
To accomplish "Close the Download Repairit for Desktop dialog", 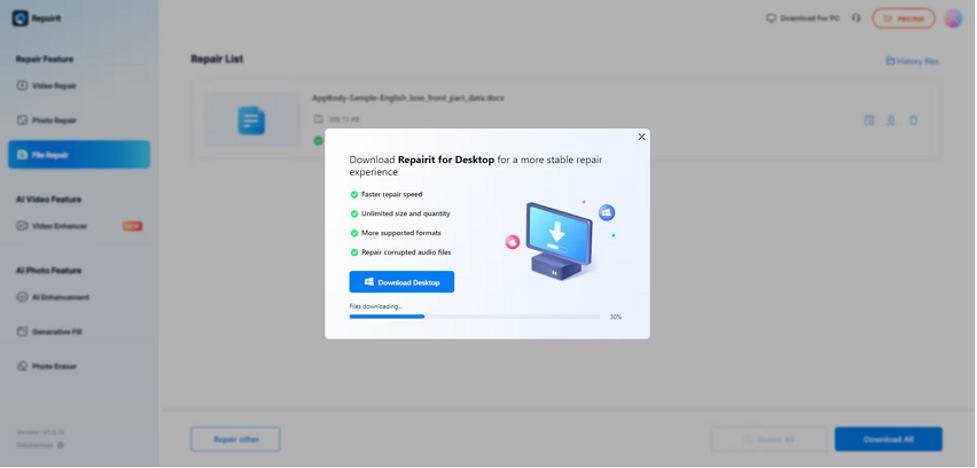I will (641, 137).
